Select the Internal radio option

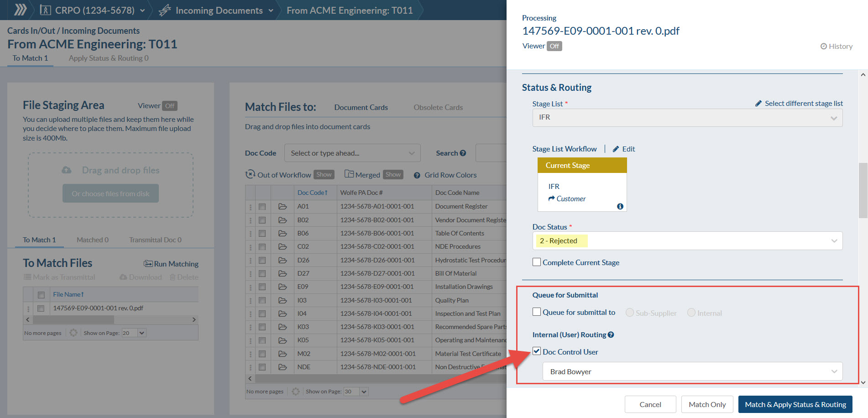(x=691, y=313)
